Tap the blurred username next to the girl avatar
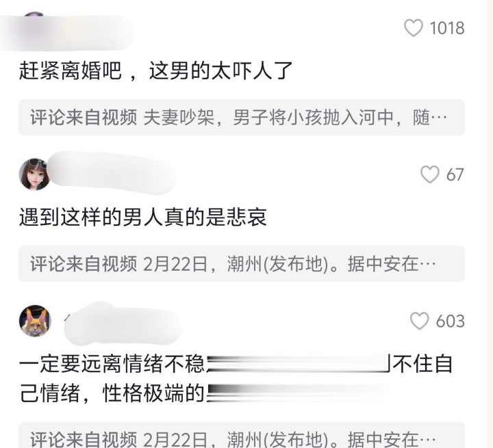Screen dimensions: 493x448 click(x=112, y=173)
